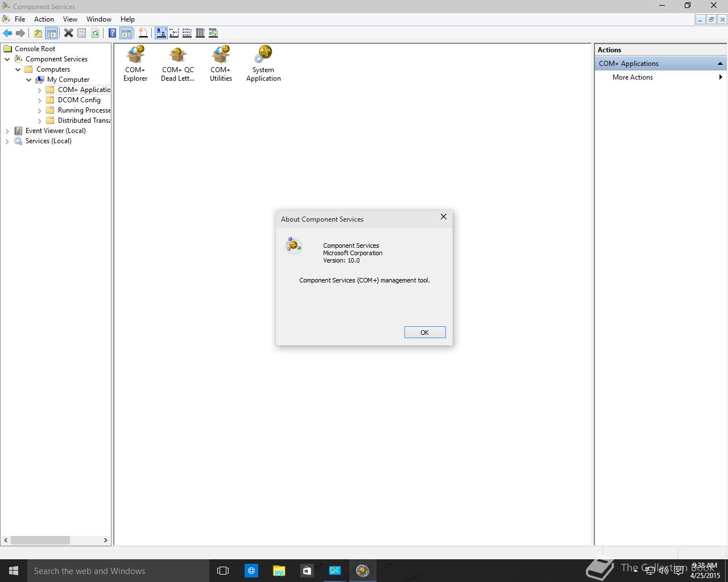Click the Search the web and Windows box

click(x=118, y=571)
